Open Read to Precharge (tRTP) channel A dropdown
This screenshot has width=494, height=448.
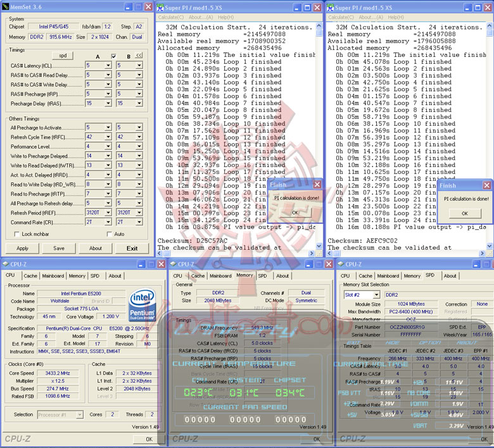point(108,194)
